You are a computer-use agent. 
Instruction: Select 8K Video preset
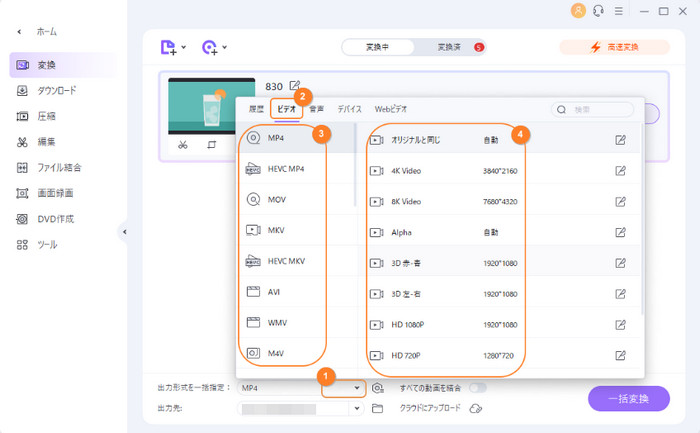coord(500,202)
